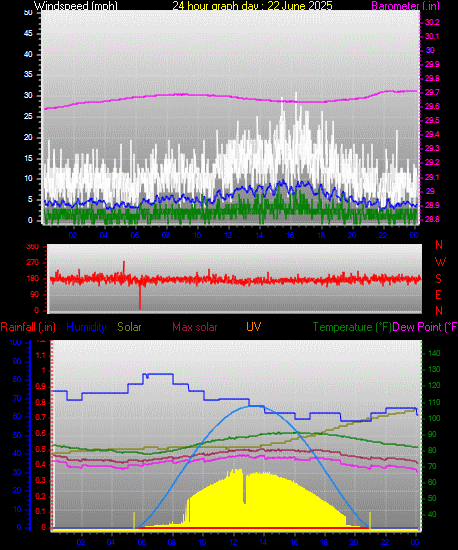Click the "0.7" rainfall axis value
This screenshot has width=458, height=550.
pyautogui.click(x=40, y=418)
